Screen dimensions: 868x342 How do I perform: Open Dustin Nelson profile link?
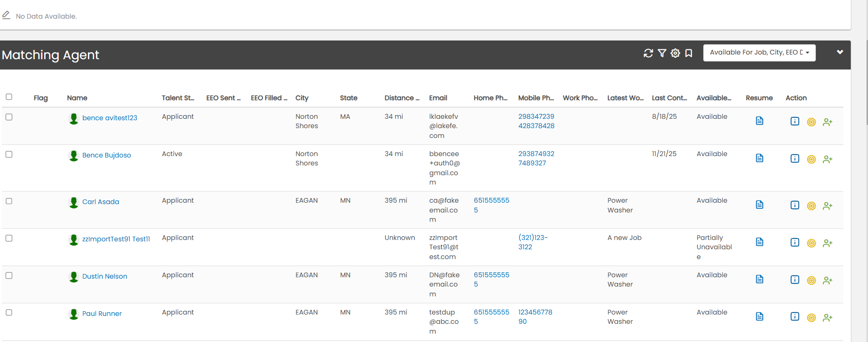click(x=105, y=276)
